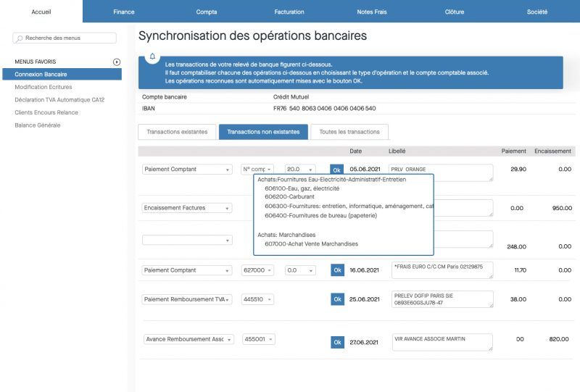
Task: Open the Balance Générale menu
Action: click(38, 125)
